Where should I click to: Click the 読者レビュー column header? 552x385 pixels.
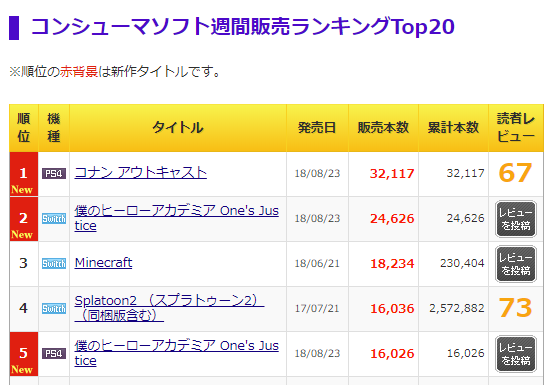click(516, 128)
